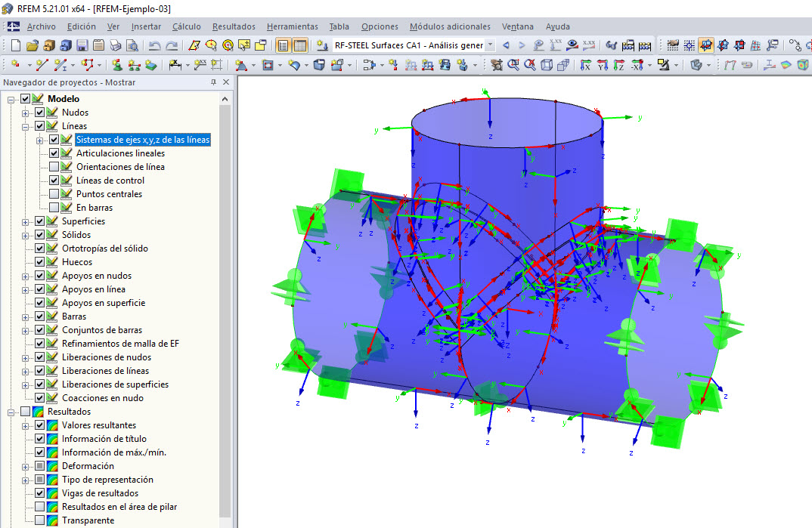Check the Transparente checkbox
812x528 pixels.
pyautogui.click(x=40, y=520)
